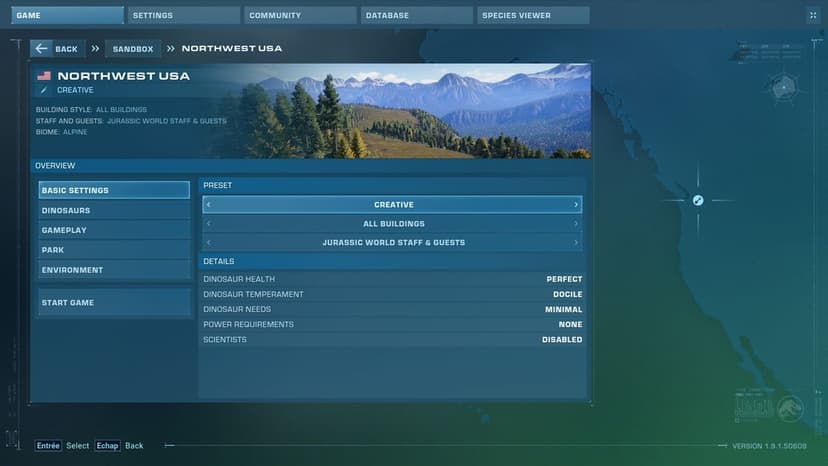Select the map location marker icon
Screen dimensions: 828x466
click(698, 200)
